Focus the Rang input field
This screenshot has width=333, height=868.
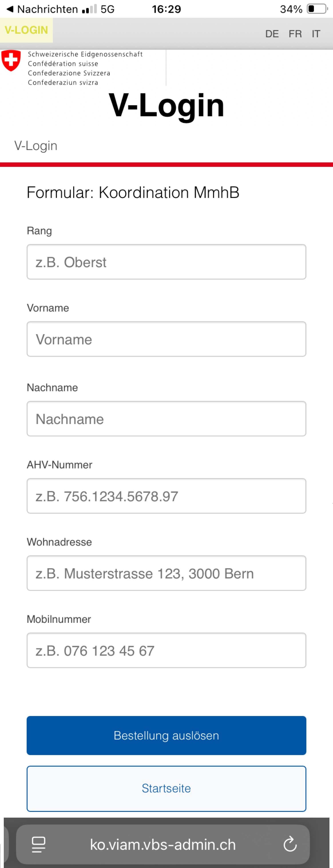click(166, 262)
